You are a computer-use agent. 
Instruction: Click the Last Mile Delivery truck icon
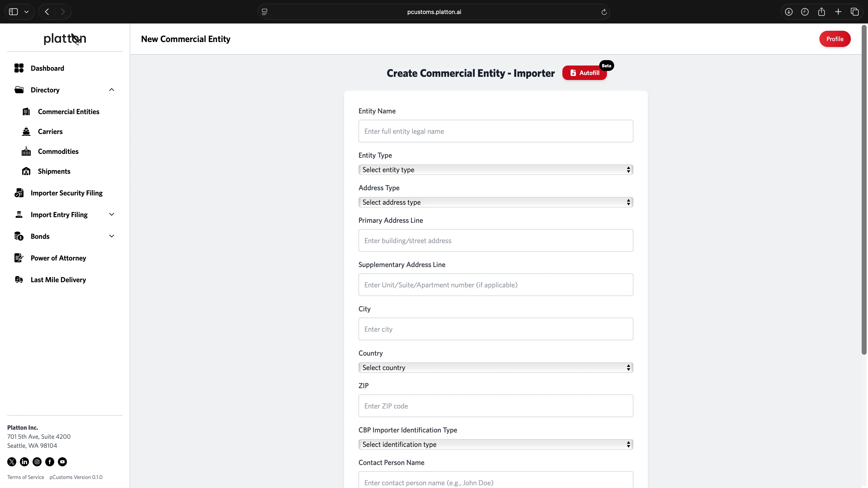(19, 279)
